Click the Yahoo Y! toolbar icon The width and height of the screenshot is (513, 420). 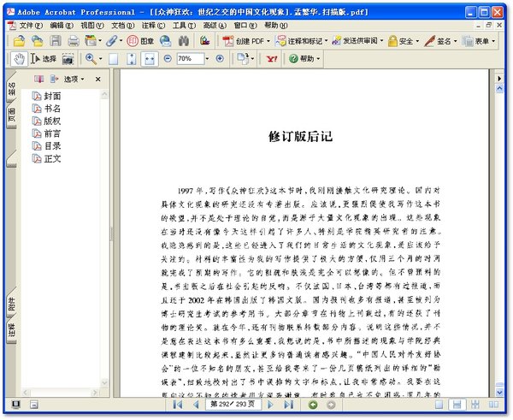click(x=272, y=58)
